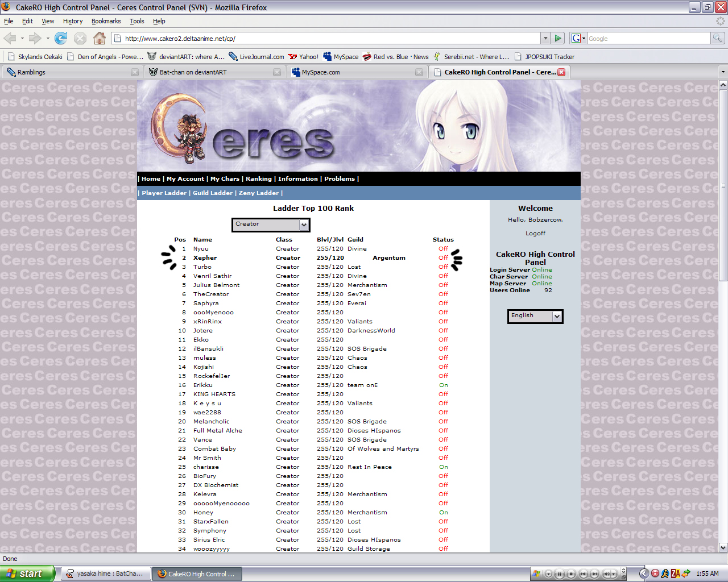Screen dimensions: 728x582
Task: Open the Tools menu
Action: point(136,21)
